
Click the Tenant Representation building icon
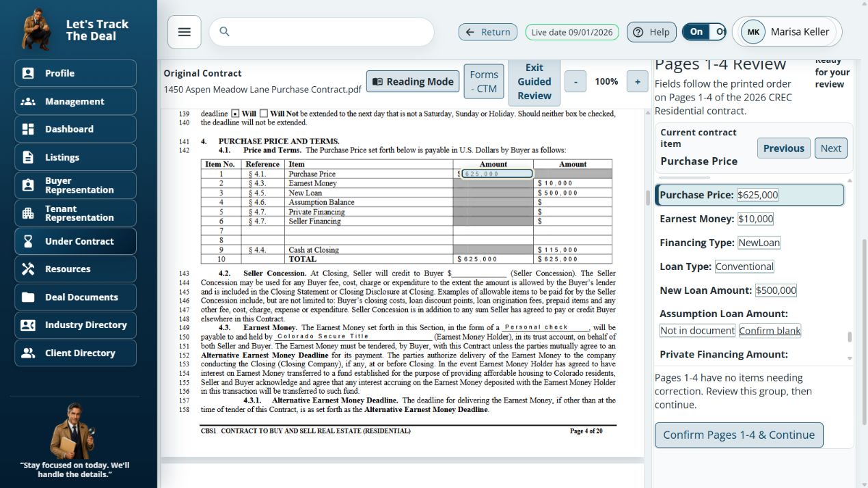tap(28, 213)
